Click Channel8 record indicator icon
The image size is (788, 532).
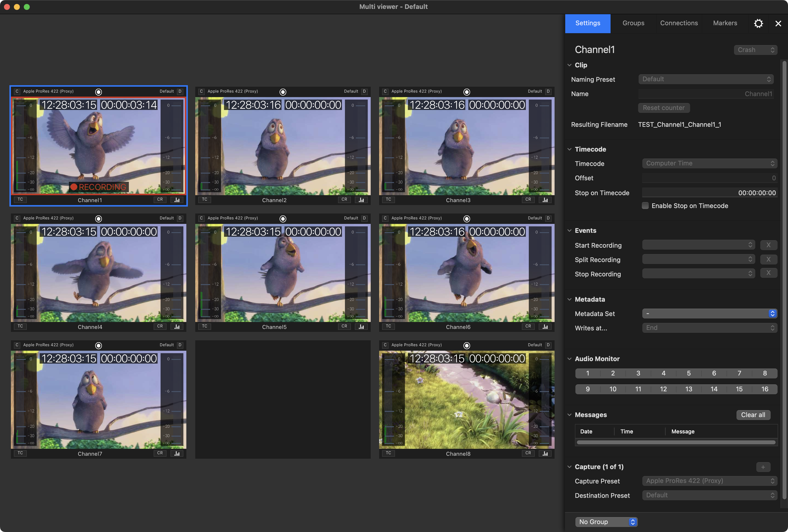(x=467, y=345)
